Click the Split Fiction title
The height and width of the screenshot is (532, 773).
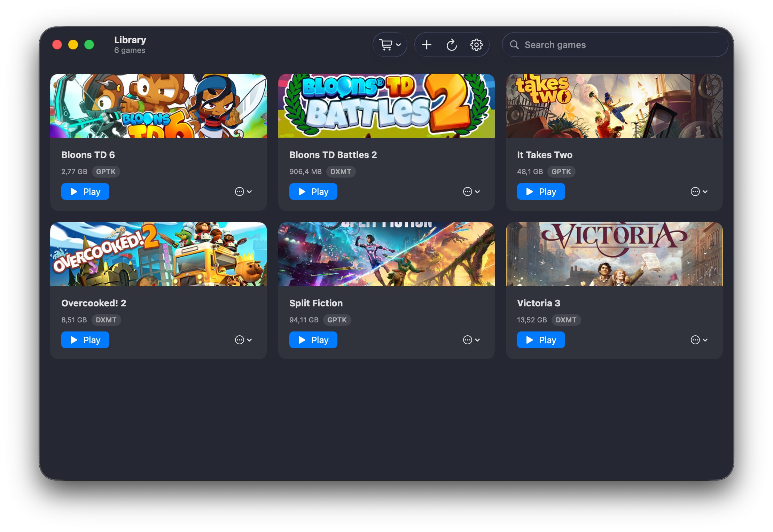(316, 303)
